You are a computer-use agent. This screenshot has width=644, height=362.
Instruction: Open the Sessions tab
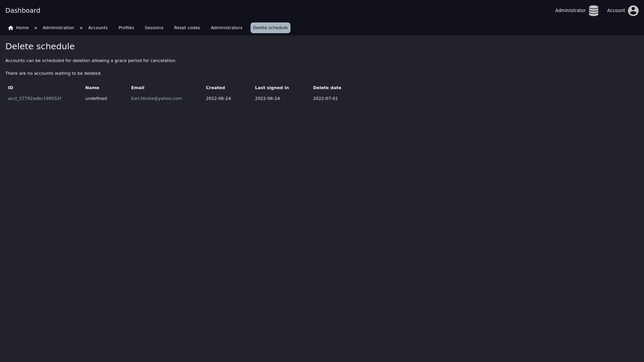pyautogui.click(x=154, y=28)
